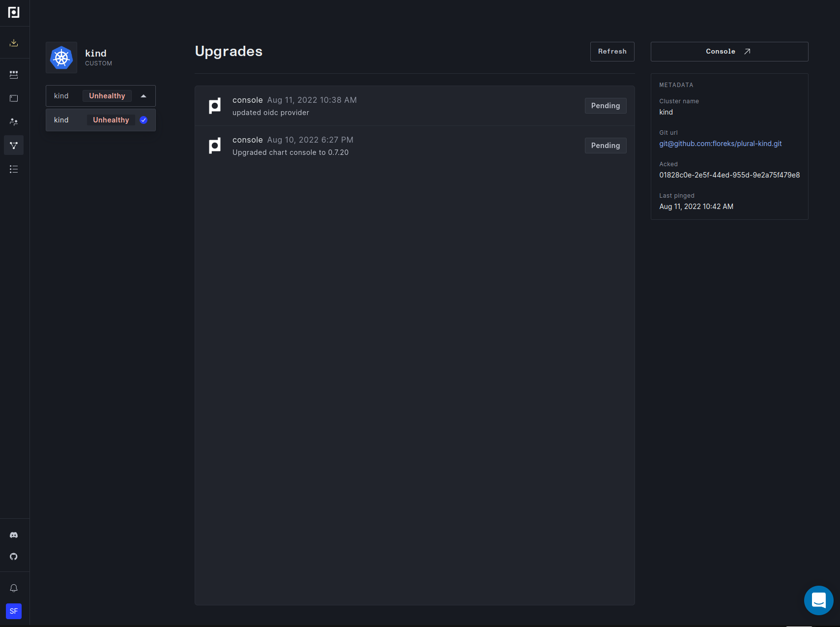Click the Plural logo in the sidebar
Screen dimensions: 840x627
pos(14,12)
